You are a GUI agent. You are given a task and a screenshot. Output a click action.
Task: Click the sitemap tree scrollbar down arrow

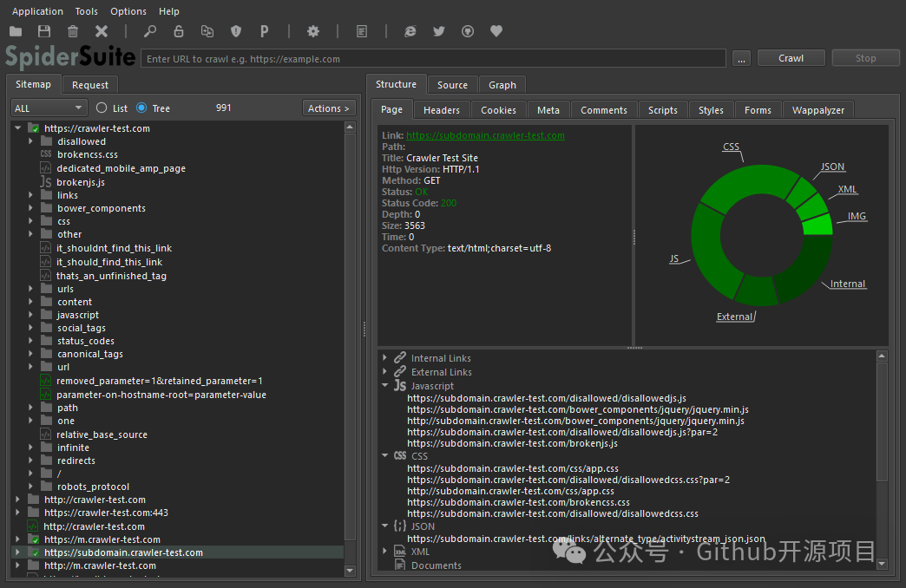coord(350,570)
